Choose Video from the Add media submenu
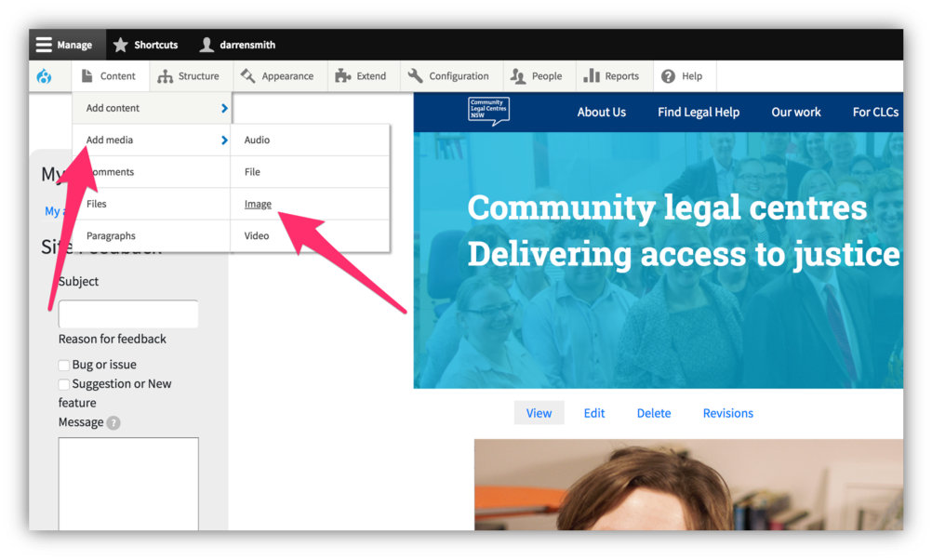Viewport: 932px width, 560px height. (x=310, y=236)
